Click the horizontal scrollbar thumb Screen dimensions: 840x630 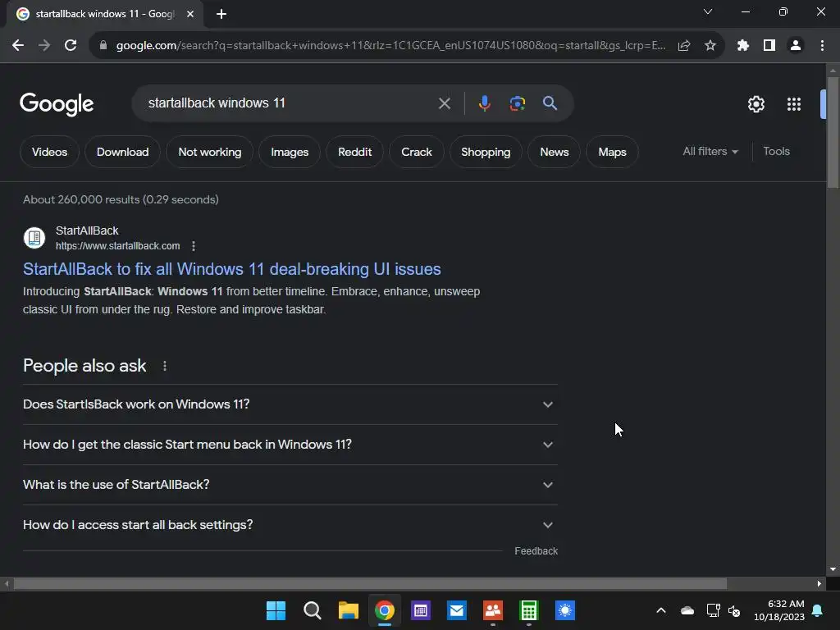[x=370, y=583]
